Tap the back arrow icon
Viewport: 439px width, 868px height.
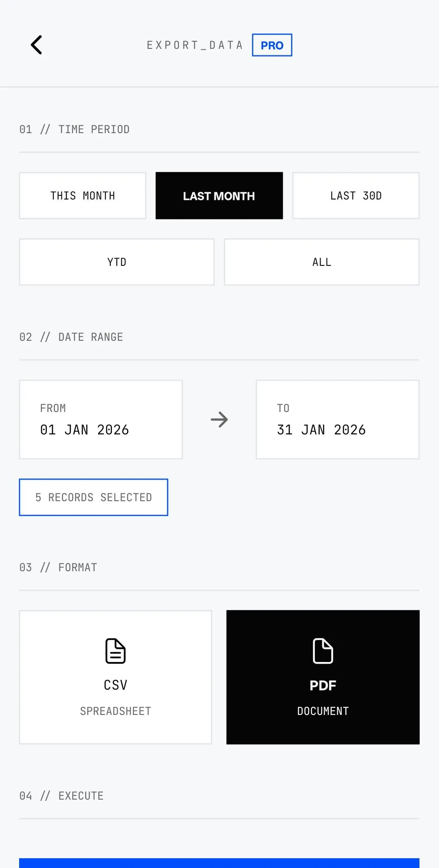pos(37,45)
